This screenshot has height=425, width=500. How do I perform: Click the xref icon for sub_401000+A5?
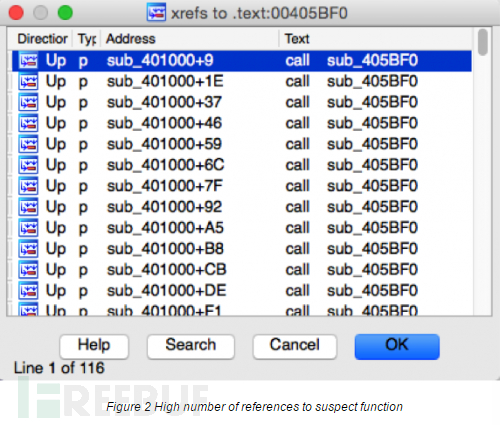tap(28, 228)
